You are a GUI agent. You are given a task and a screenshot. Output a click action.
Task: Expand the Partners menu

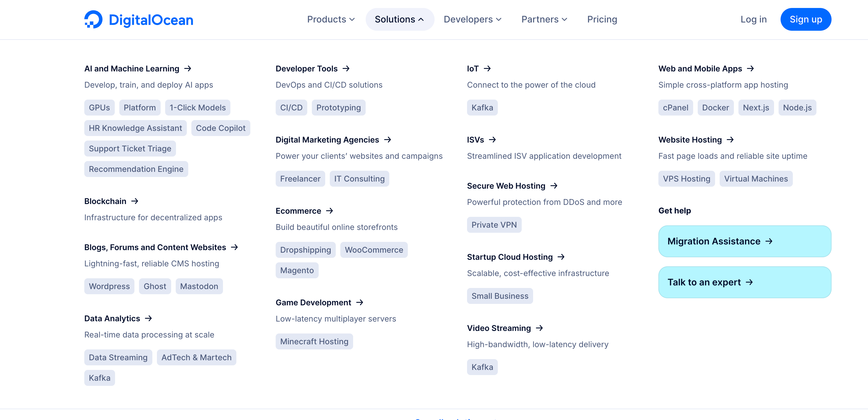[544, 19]
